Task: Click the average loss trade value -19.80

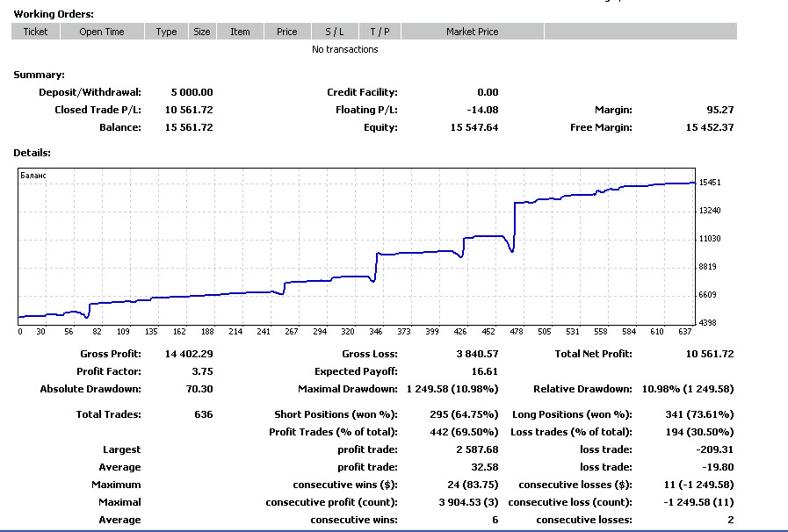Action: click(718, 468)
